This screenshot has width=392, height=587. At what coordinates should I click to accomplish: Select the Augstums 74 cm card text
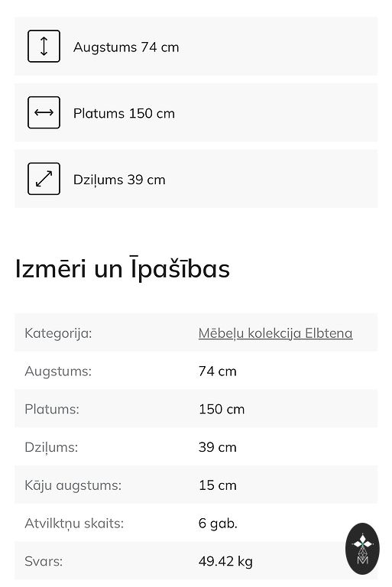(x=126, y=47)
